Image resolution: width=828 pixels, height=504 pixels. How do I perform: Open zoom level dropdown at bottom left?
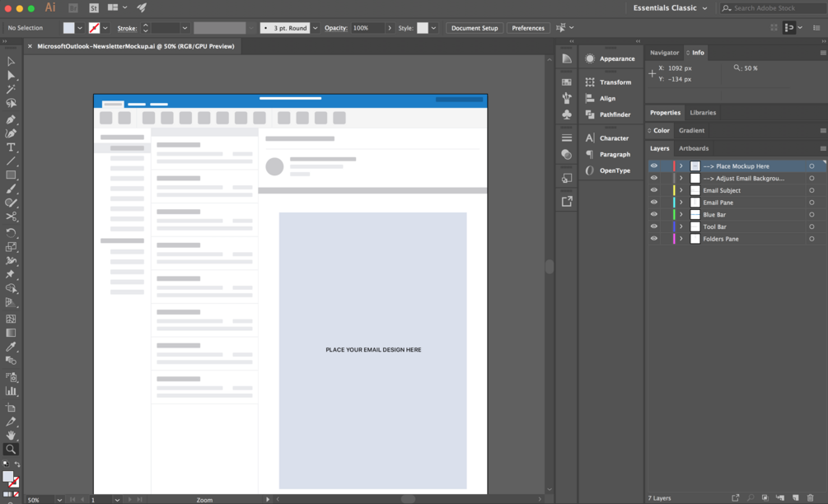point(59,500)
